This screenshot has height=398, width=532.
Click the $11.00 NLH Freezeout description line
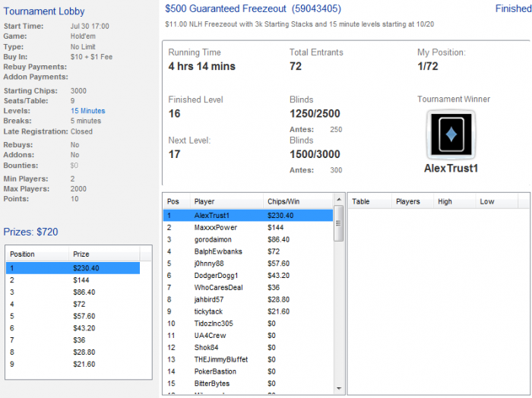tap(299, 24)
